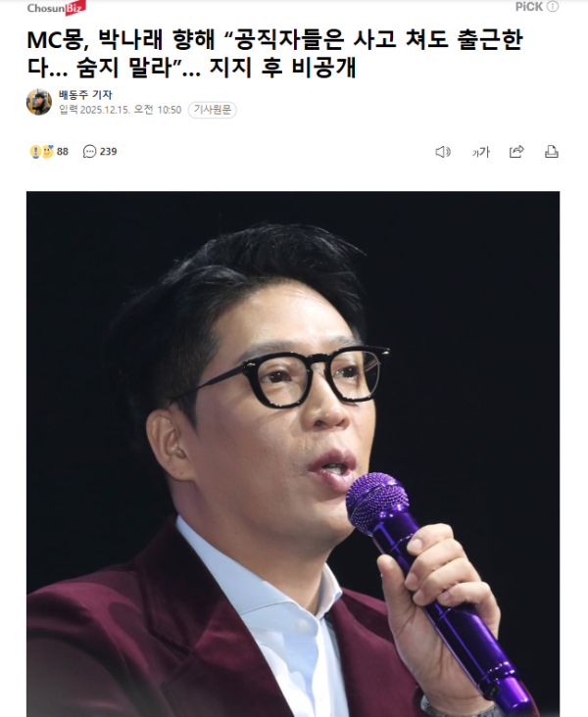588x717 pixels.
Task: Open the 239 comments count
Action: click(109, 152)
